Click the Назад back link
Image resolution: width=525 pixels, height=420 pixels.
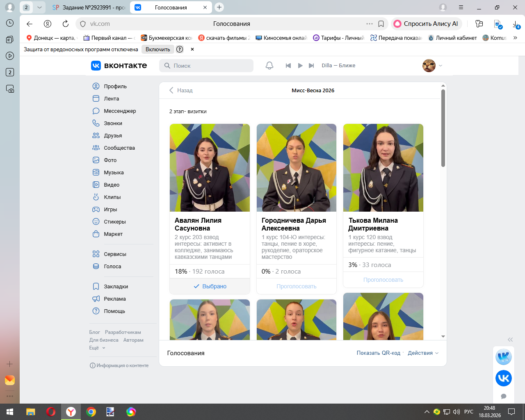181,90
